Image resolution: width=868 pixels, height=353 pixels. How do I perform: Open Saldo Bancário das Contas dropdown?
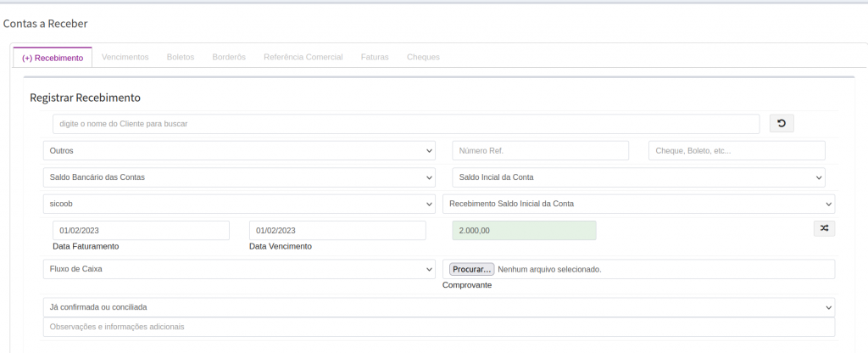(x=239, y=177)
